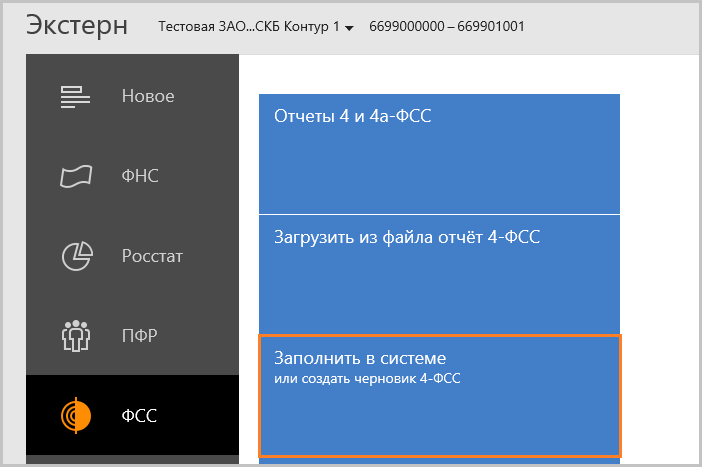Click Заполнить в системе tile

point(439,396)
